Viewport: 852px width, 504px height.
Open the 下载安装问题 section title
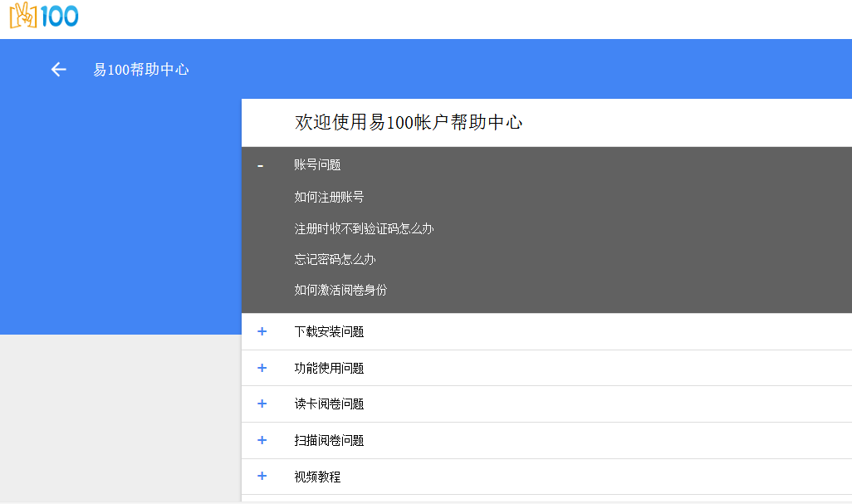329,332
